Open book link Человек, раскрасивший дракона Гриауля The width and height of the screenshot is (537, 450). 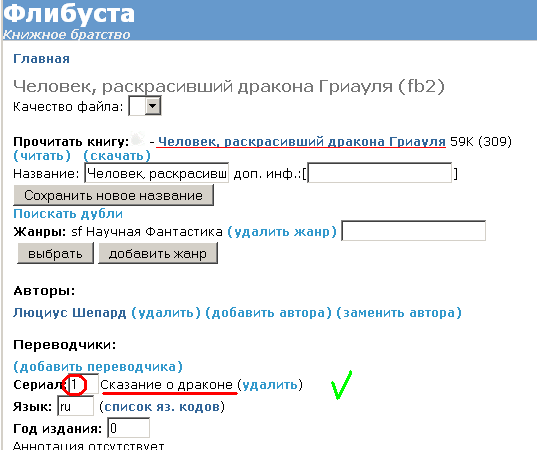click(x=302, y=141)
